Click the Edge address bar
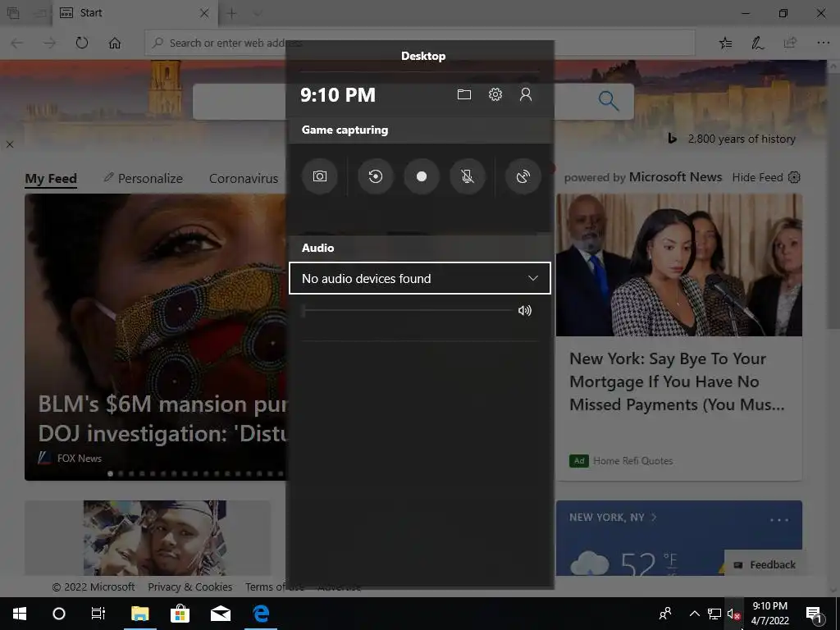Viewport: 840px width, 630px height. 420,43
